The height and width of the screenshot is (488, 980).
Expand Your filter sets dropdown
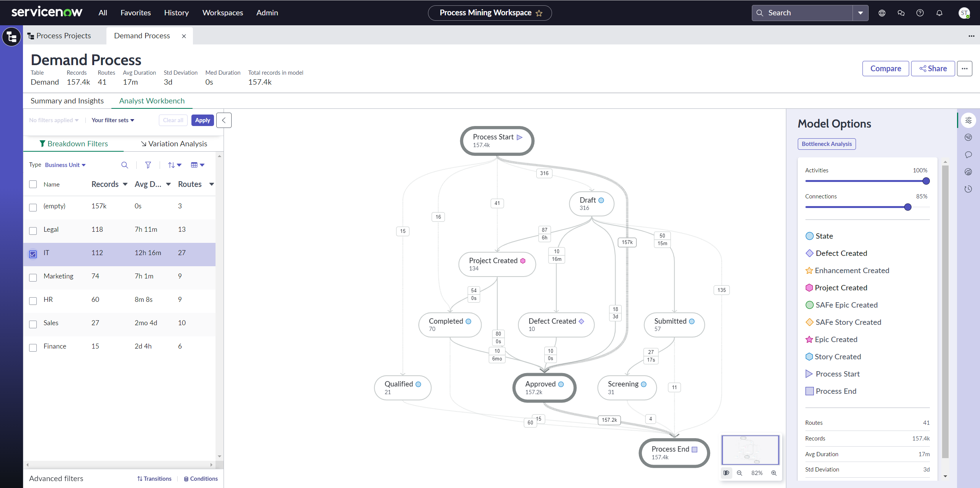[113, 120]
